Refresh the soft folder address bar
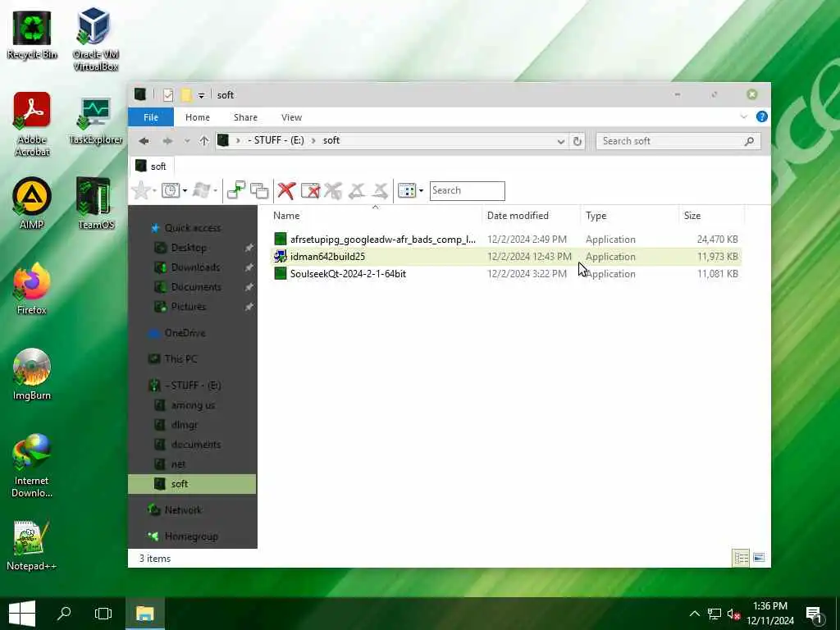The image size is (840, 630). pos(577,141)
